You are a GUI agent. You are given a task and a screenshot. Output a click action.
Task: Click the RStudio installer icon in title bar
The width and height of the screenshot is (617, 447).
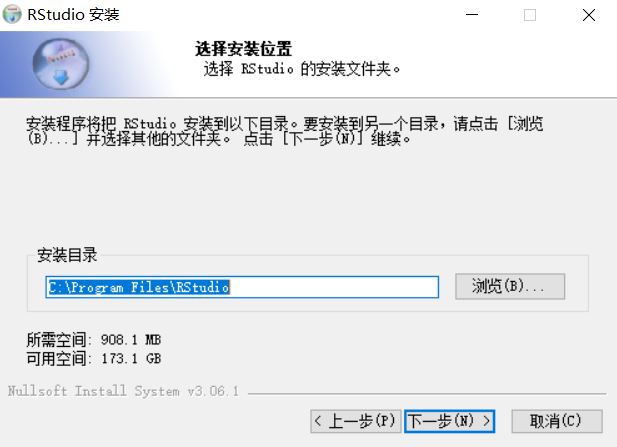click(12, 14)
